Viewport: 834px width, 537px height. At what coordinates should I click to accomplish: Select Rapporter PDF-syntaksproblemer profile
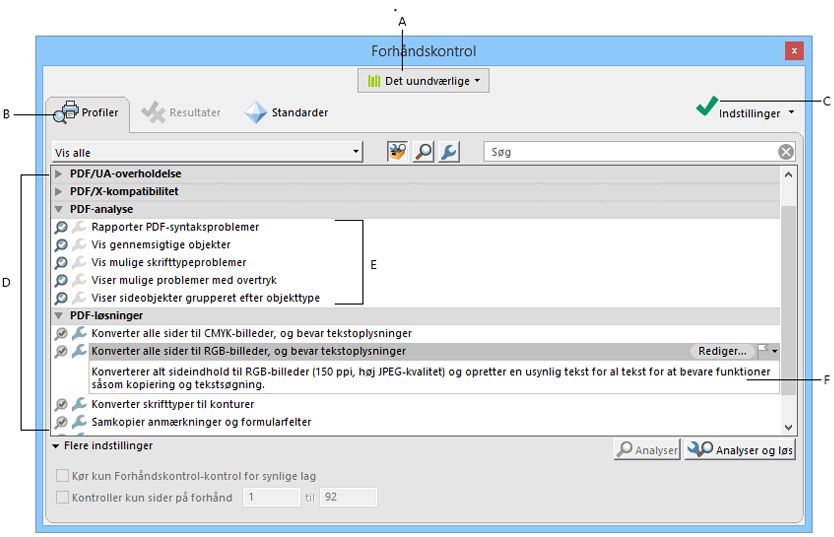coord(175,227)
